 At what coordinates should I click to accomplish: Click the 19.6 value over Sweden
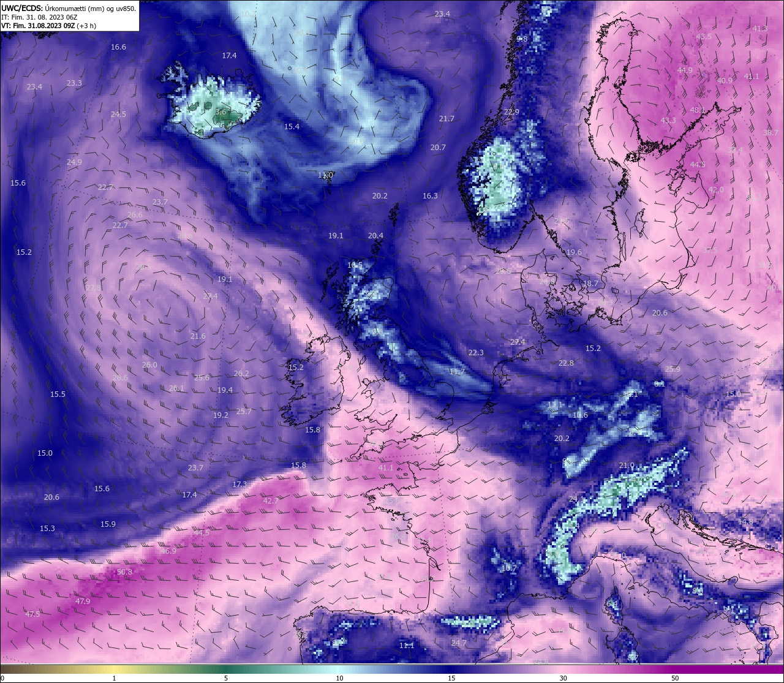click(x=574, y=252)
